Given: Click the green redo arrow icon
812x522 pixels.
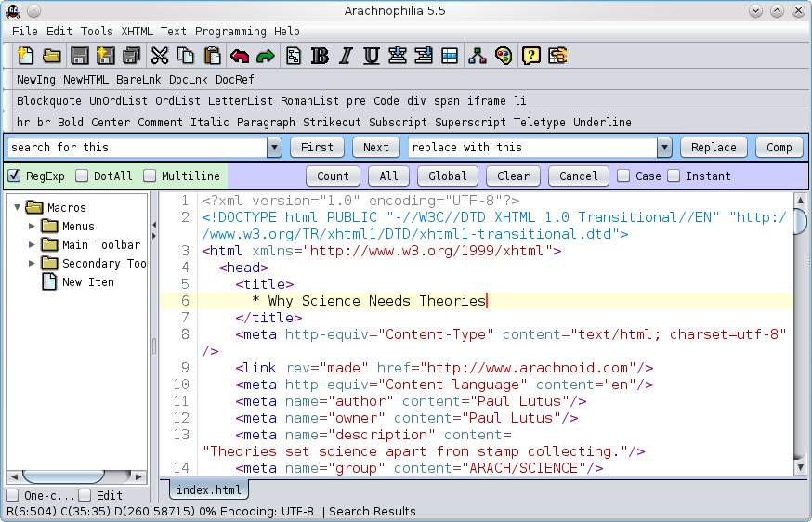Looking at the screenshot, I should click(x=266, y=56).
